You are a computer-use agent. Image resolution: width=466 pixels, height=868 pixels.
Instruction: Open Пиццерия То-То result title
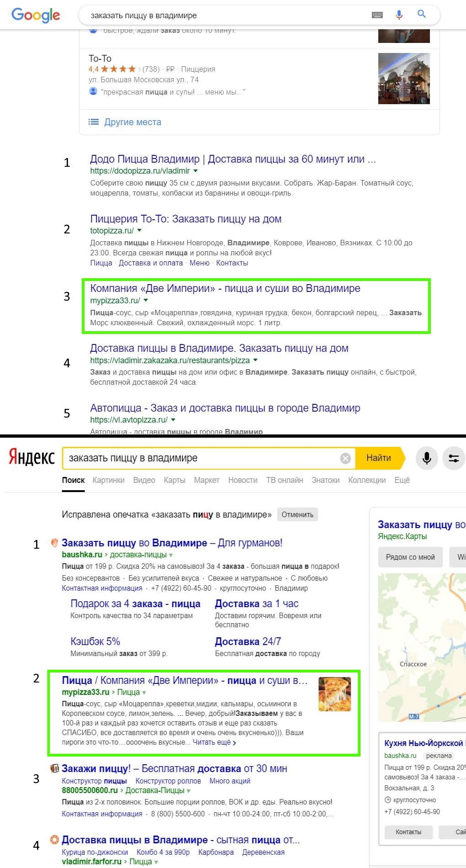point(185,219)
